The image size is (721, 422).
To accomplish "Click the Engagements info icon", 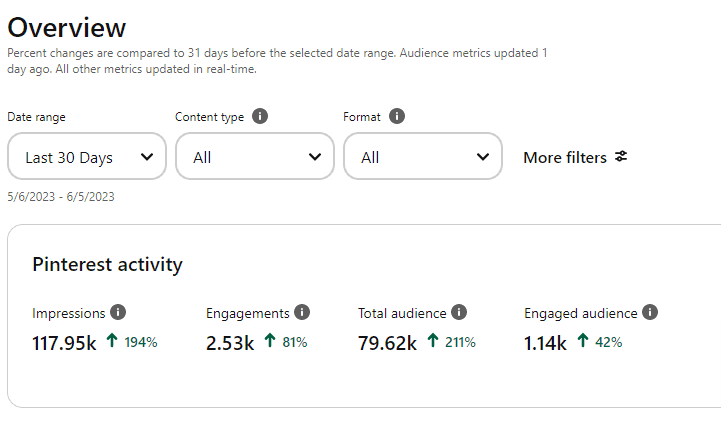I will click(302, 313).
